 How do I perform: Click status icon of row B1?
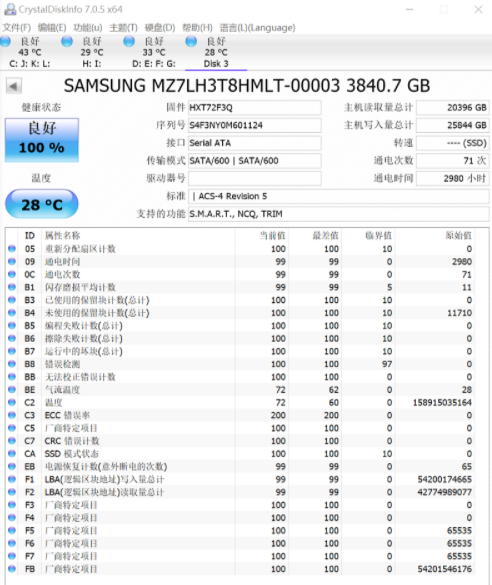[x=12, y=287]
